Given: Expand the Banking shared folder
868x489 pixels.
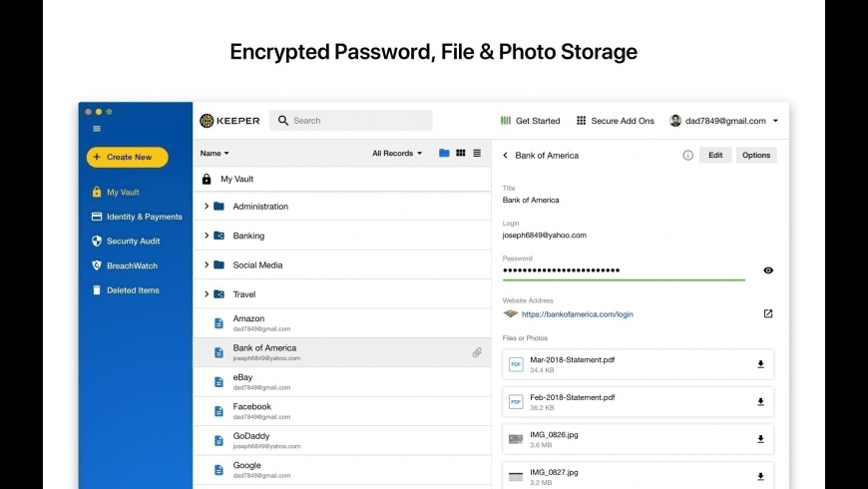Looking at the screenshot, I should 207,236.
